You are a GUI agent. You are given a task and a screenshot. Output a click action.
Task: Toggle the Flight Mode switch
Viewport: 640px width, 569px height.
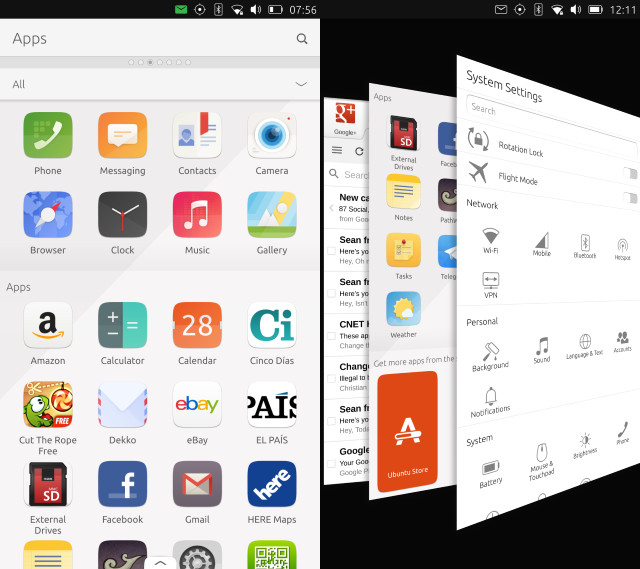click(631, 198)
